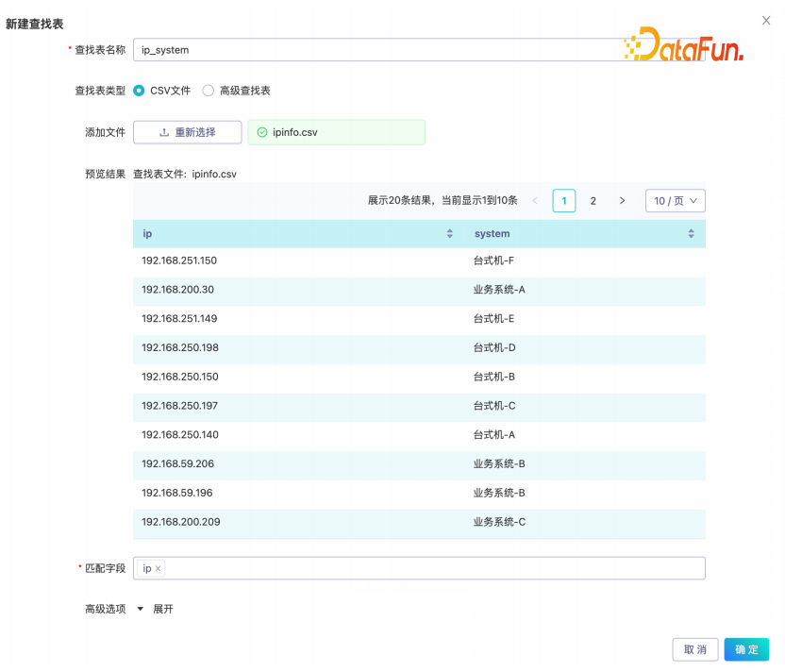785x672 pixels.
Task: Click the sort icon in ip column
Action: 449,234
